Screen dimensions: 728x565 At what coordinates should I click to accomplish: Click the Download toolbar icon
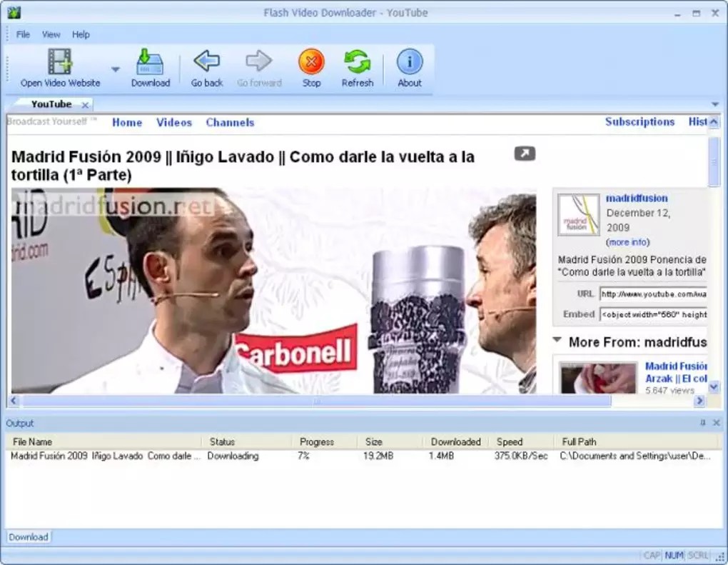pos(150,62)
